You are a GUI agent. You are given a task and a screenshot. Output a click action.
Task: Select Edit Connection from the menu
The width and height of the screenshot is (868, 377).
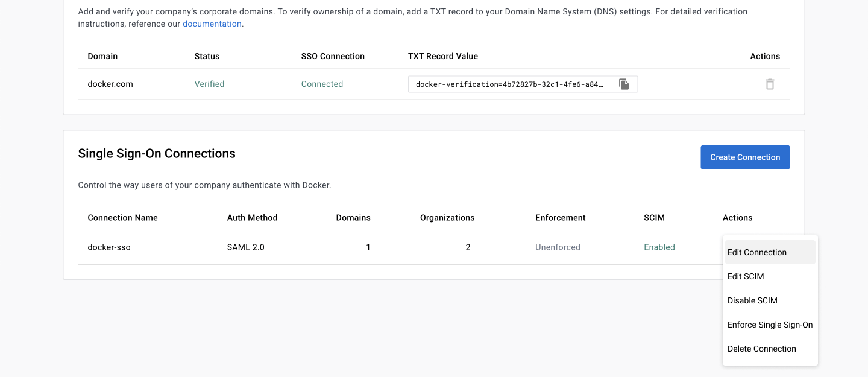(x=770, y=252)
